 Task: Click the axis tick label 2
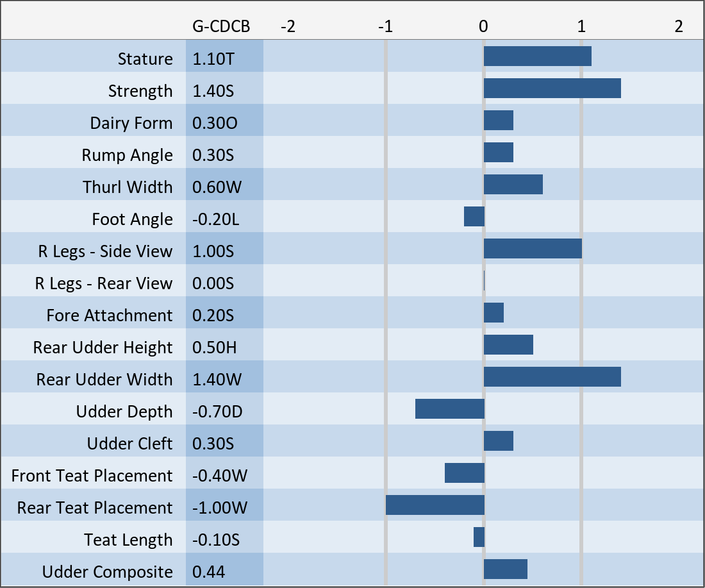pyautogui.click(x=679, y=27)
